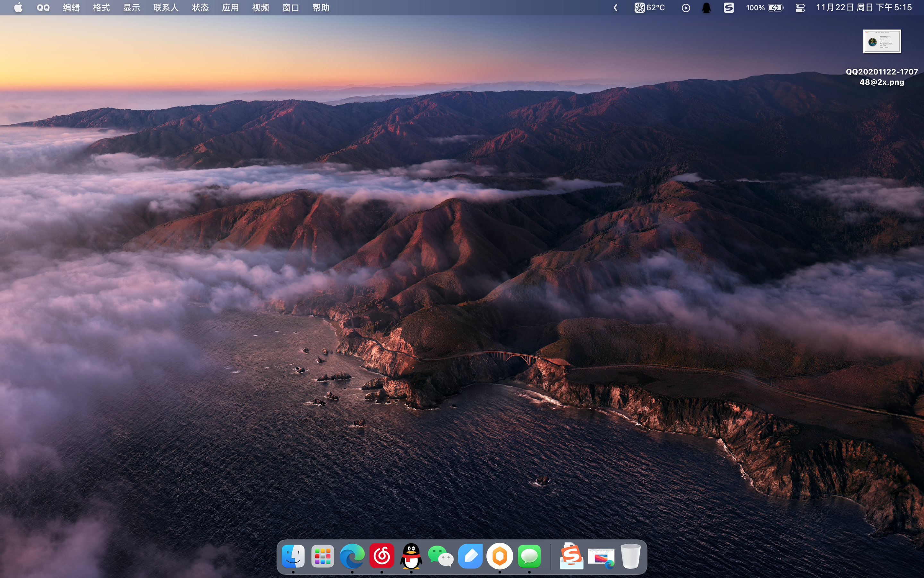Click the 100% battery status icon
924x578 pixels.
[765, 8]
